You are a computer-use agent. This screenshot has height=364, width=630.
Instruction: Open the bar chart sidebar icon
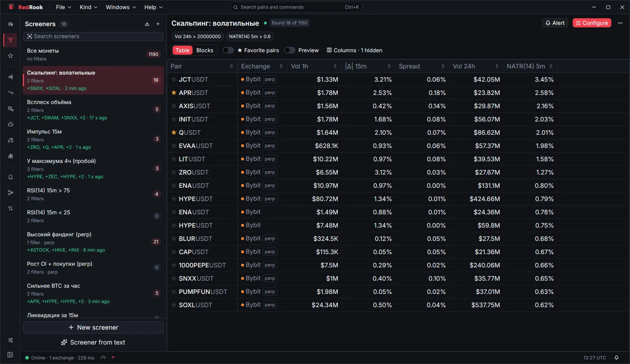point(10,156)
